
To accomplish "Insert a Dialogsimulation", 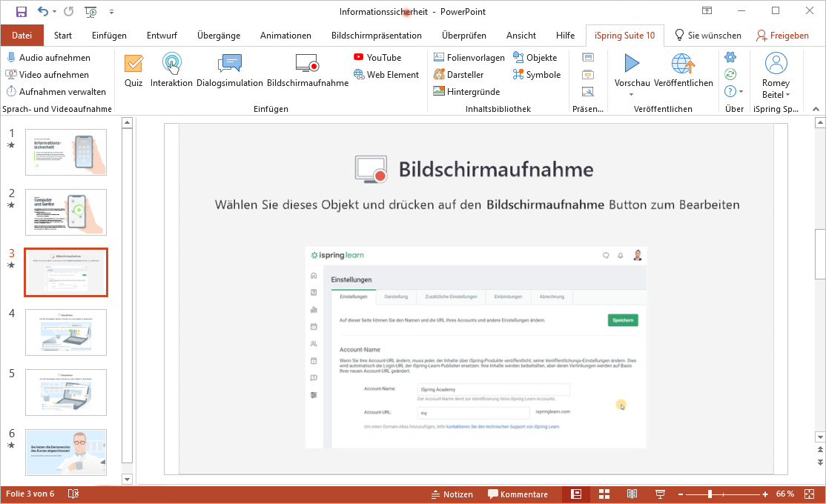I will coord(230,70).
